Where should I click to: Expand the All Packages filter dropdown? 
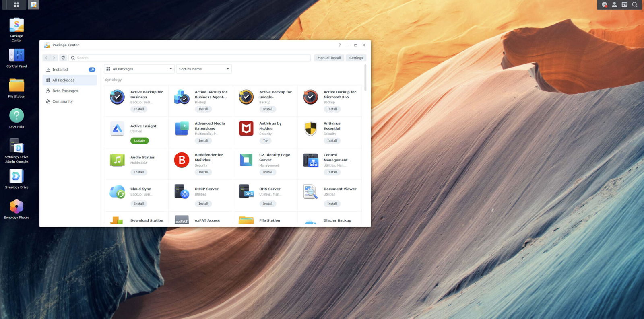[x=139, y=69]
